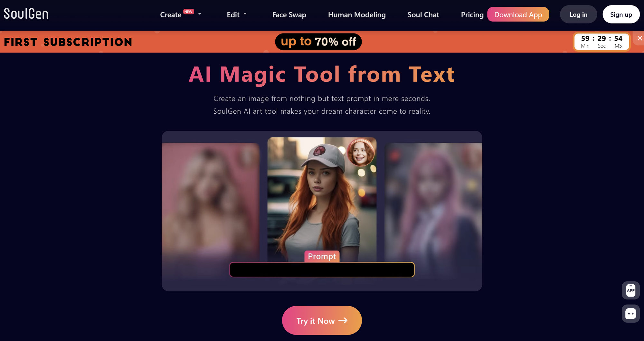This screenshot has width=644, height=341.
Task: Expand the Edit dropdown arrow
Action: (x=245, y=14)
